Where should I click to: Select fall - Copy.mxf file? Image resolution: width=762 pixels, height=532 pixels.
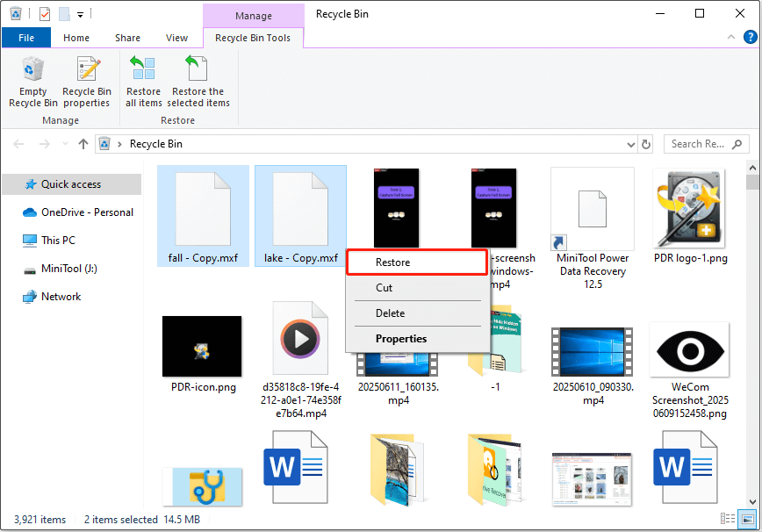coord(203,216)
